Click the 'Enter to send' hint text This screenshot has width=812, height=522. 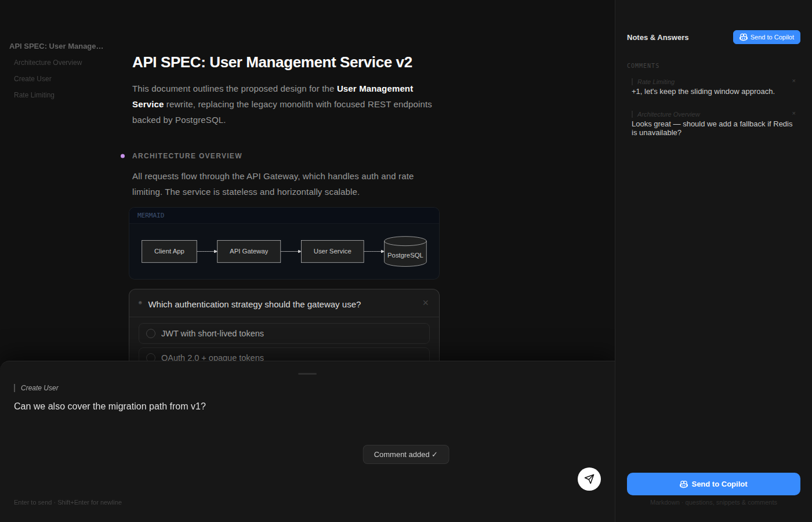pyautogui.click(x=68, y=502)
